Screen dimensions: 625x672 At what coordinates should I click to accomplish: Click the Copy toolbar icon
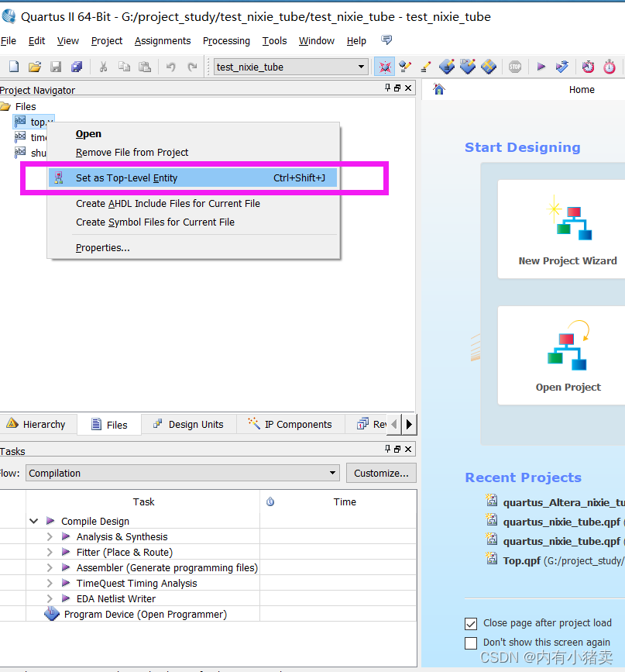[x=124, y=67]
